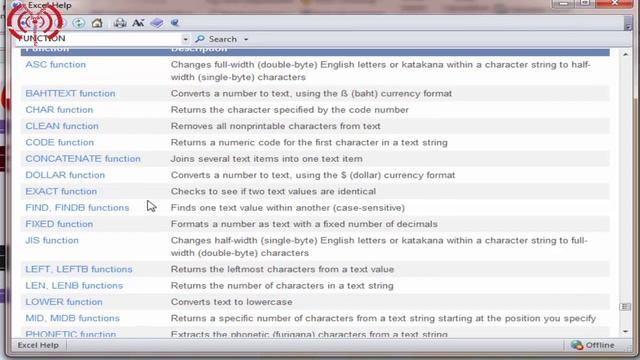Screen dimensions: 640x360
Task: Click the MID description about specified position
Action: [x=383, y=318]
